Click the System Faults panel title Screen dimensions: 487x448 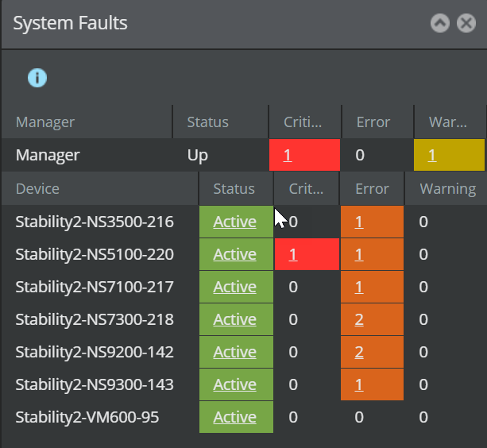70,23
